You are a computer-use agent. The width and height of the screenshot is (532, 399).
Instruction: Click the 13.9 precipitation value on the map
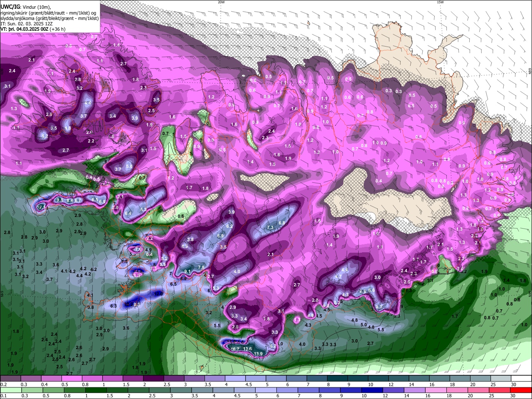[258, 354]
